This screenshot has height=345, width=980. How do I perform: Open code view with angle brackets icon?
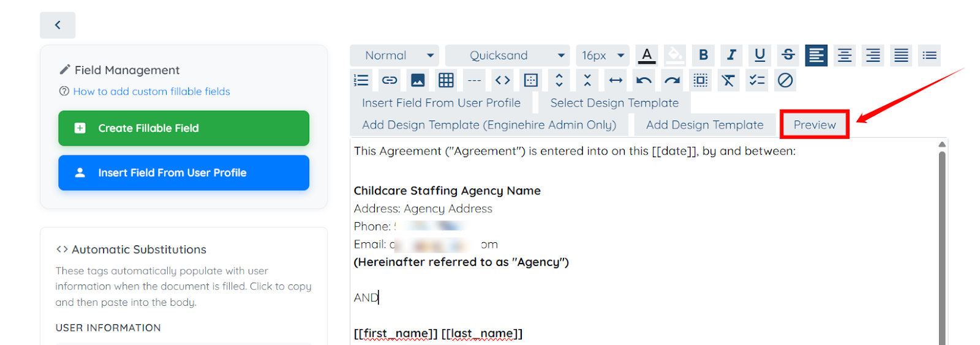pyautogui.click(x=502, y=80)
